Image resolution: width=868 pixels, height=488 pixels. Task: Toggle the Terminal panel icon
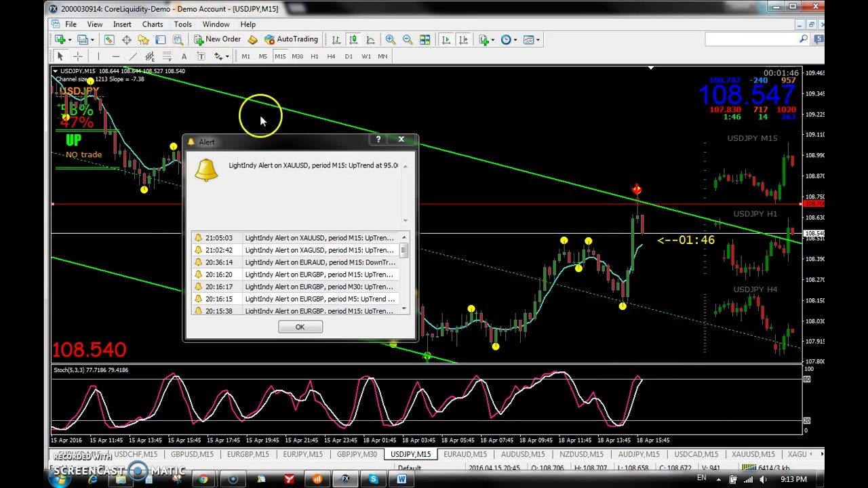pyautogui.click(x=161, y=40)
